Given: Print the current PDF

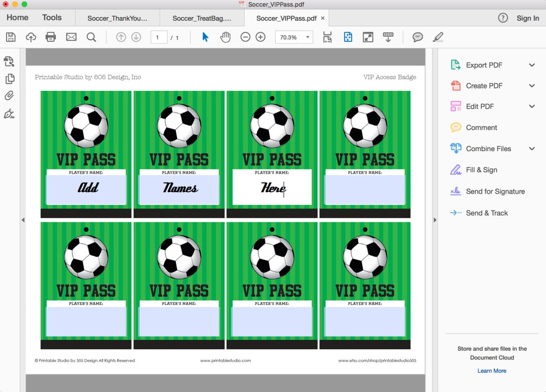Looking at the screenshot, I should click(51, 37).
